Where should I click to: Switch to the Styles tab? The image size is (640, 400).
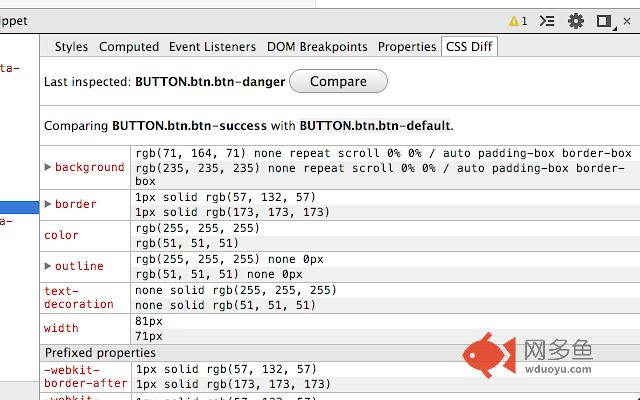[71, 47]
